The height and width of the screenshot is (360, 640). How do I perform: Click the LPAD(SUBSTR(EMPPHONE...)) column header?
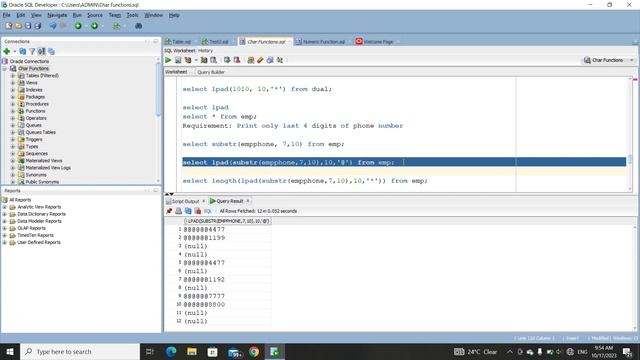[x=227, y=221]
